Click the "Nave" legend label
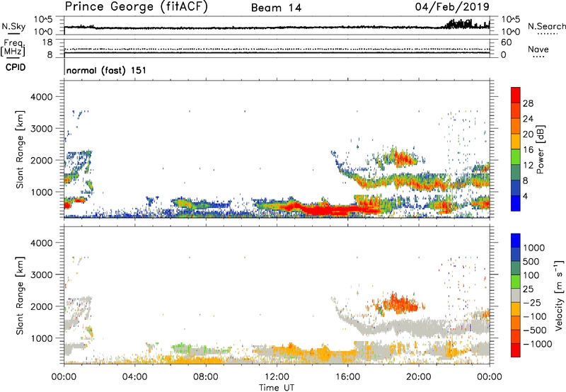This screenshot has width=566, height=392. point(538,50)
